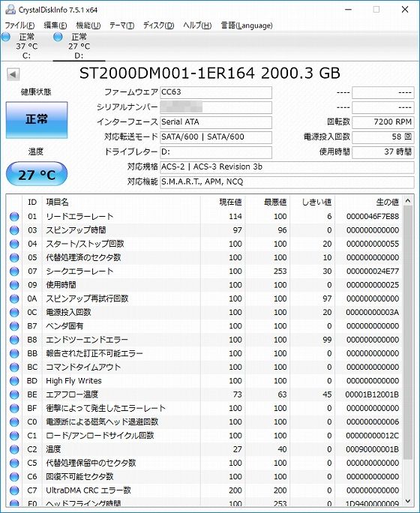Click the status dot for row 04 スタート/ストップ回数
420x513 pixels.
tap(14, 244)
